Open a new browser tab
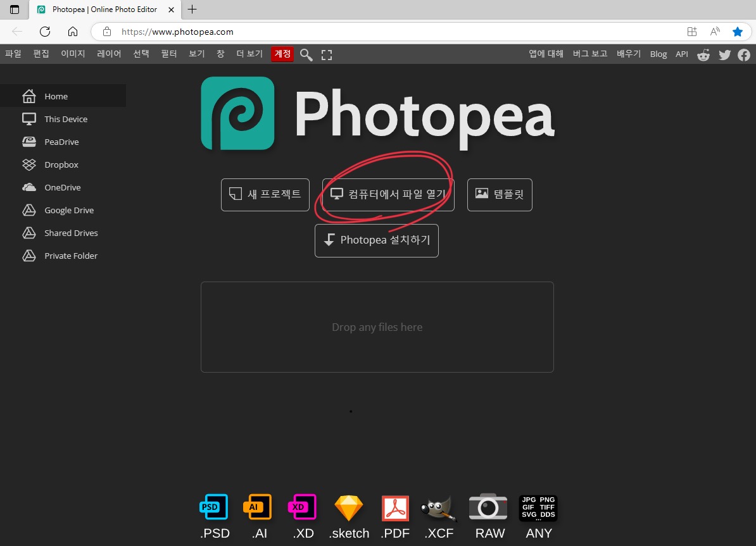The width and height of the screenshot is (756, 546). (x=192, y=9)
